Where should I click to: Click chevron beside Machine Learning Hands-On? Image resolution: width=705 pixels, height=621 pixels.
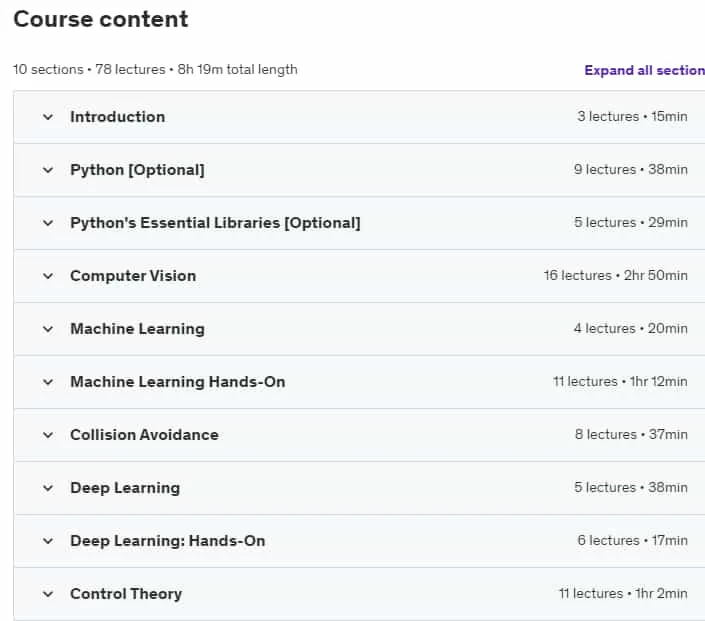(x=48, y=382)
